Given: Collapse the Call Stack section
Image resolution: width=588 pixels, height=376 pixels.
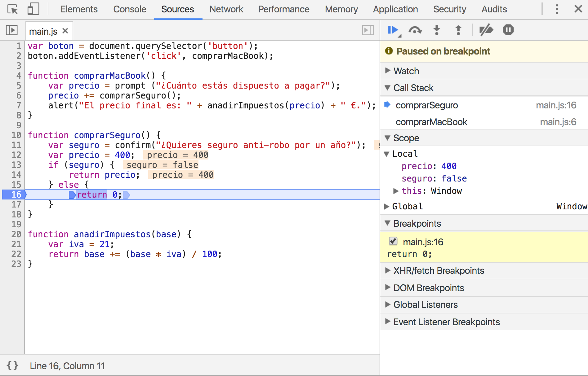Looking at the screenshot, I should [484, 88].
